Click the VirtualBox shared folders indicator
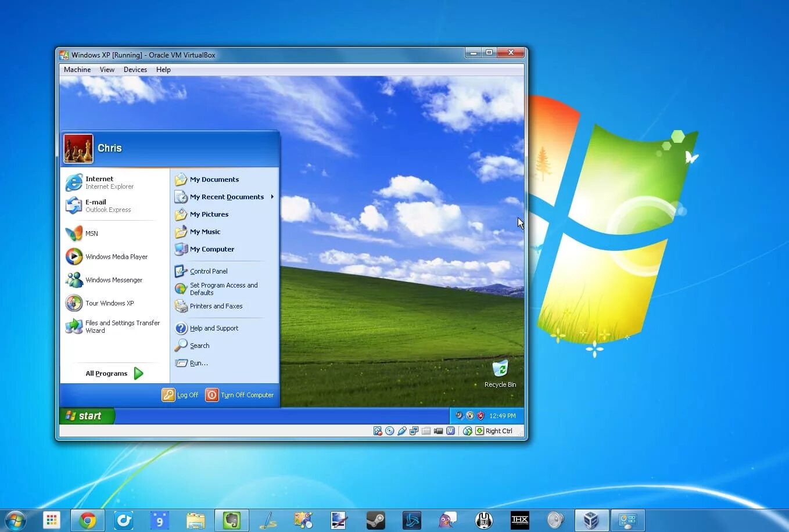The height and width of the screenshot is (532, 789). click(426, 431)
